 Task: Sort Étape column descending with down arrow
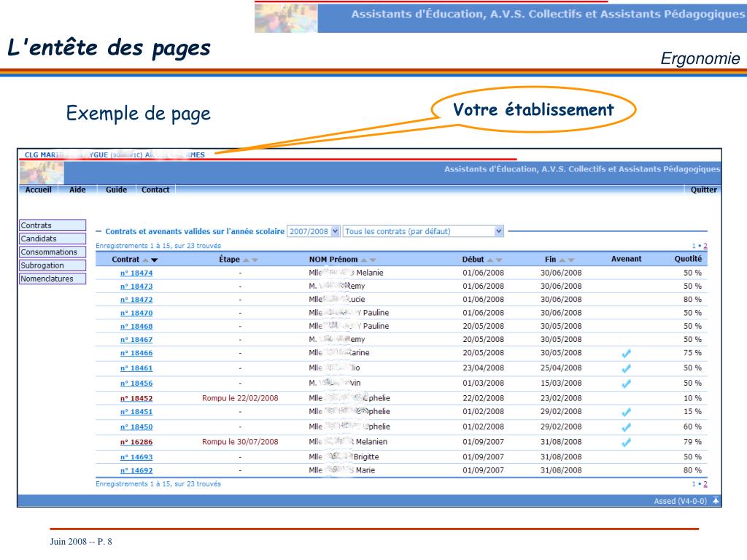(x=255, y=260)
